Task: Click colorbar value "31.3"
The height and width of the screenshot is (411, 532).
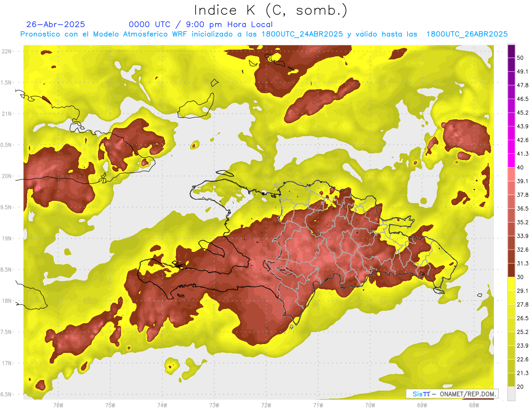Action: coord(523,263)
